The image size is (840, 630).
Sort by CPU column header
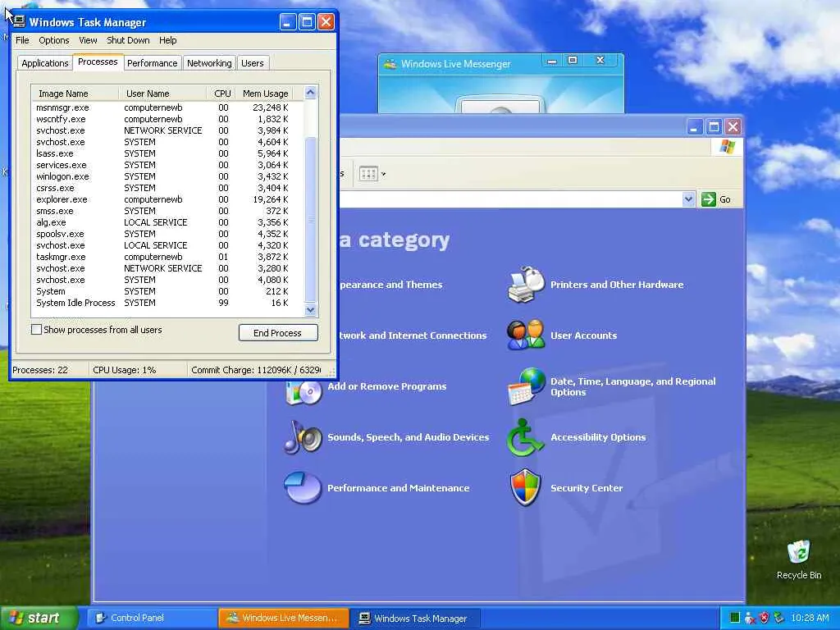click(221, 94)
